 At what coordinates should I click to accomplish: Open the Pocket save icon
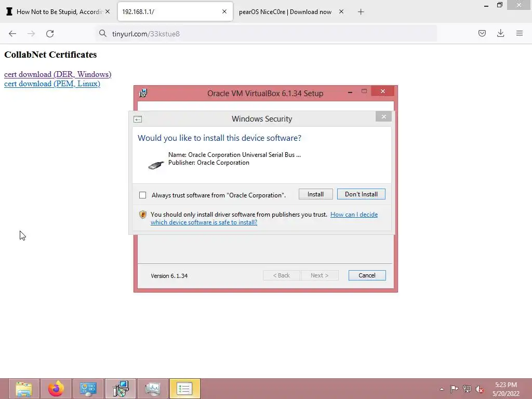click(x=482, y=33)
